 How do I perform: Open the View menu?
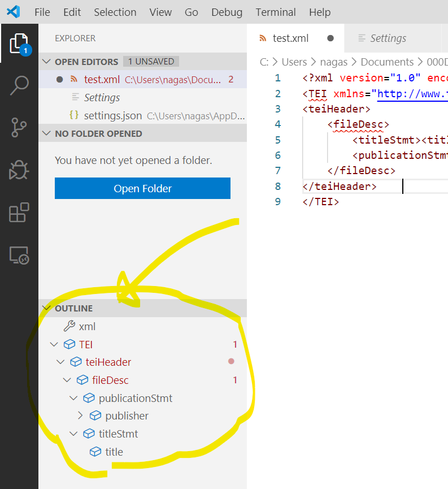coord(160,12)
